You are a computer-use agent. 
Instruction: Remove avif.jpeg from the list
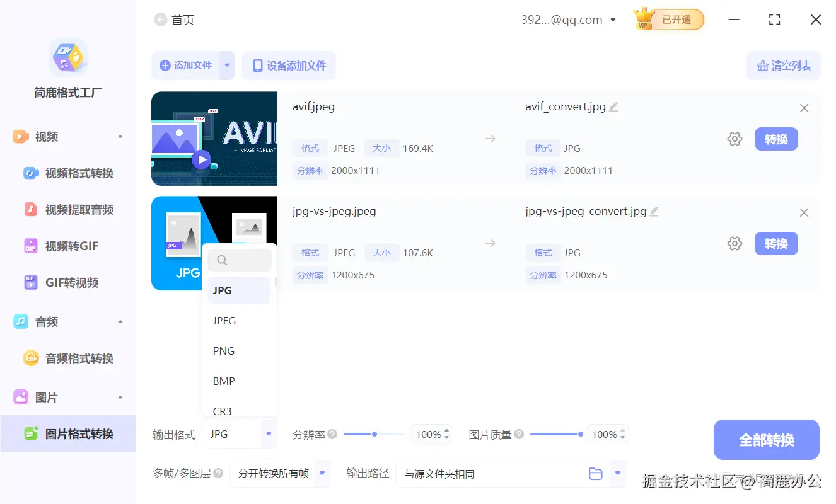804,108
